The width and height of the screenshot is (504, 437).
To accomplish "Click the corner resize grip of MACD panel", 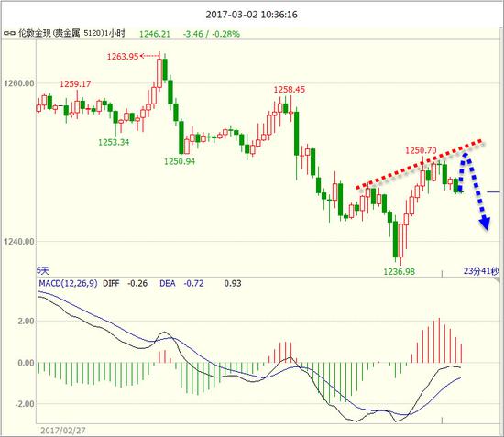I will [497, 281].
